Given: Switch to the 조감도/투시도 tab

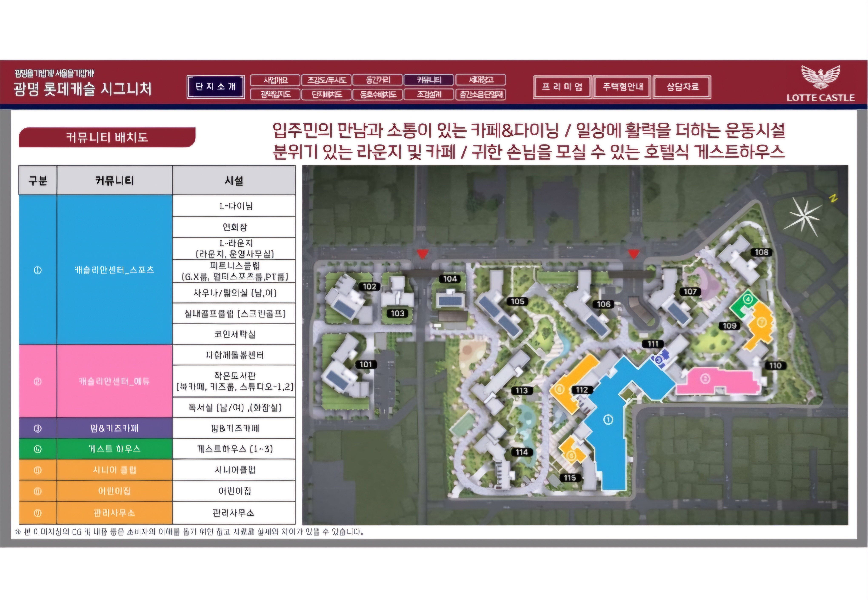Looking at the screenshot, I should 327,80.
